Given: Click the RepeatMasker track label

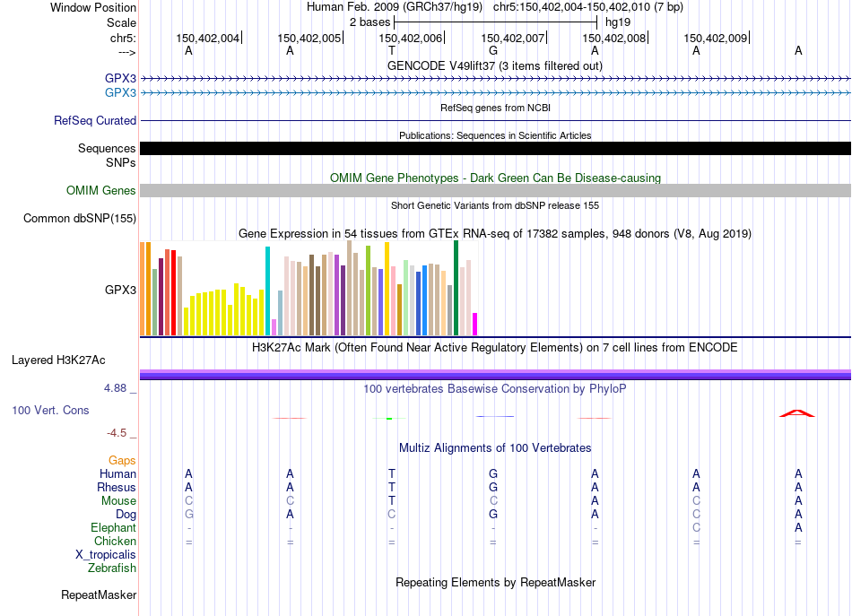Looking at the screenshot, I should coord(99,595).
